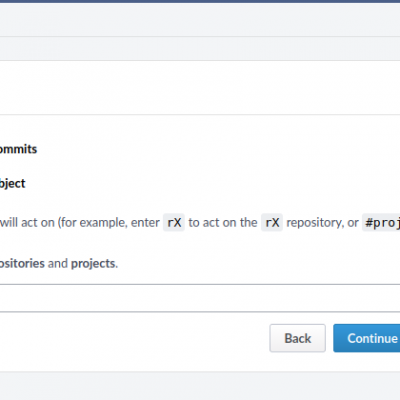Open the partially visible repositories link
The height and width of the screenshot is (400, 400).
pos(22,263)
